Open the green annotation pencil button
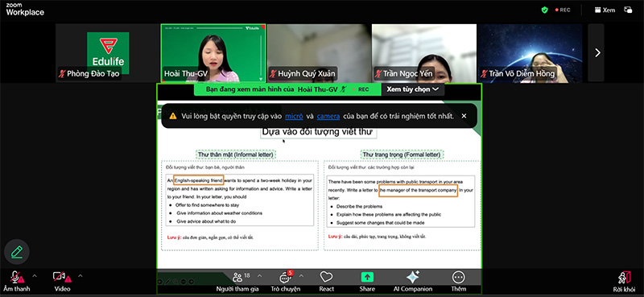 coord(17,251)
